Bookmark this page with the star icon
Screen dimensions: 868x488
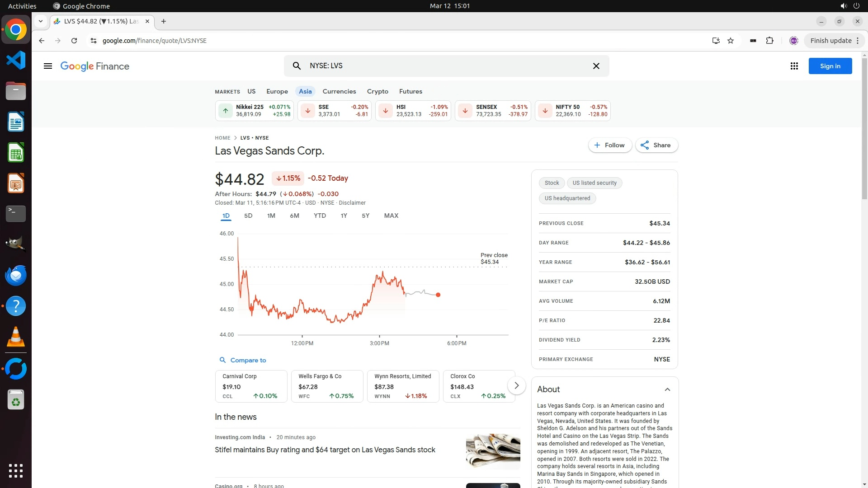coord(731,41)
